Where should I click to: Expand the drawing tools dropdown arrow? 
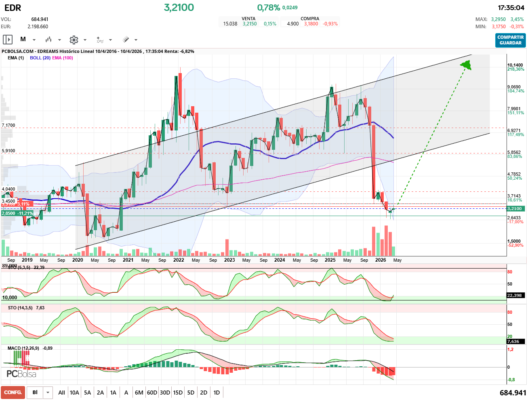pos(136,40)
